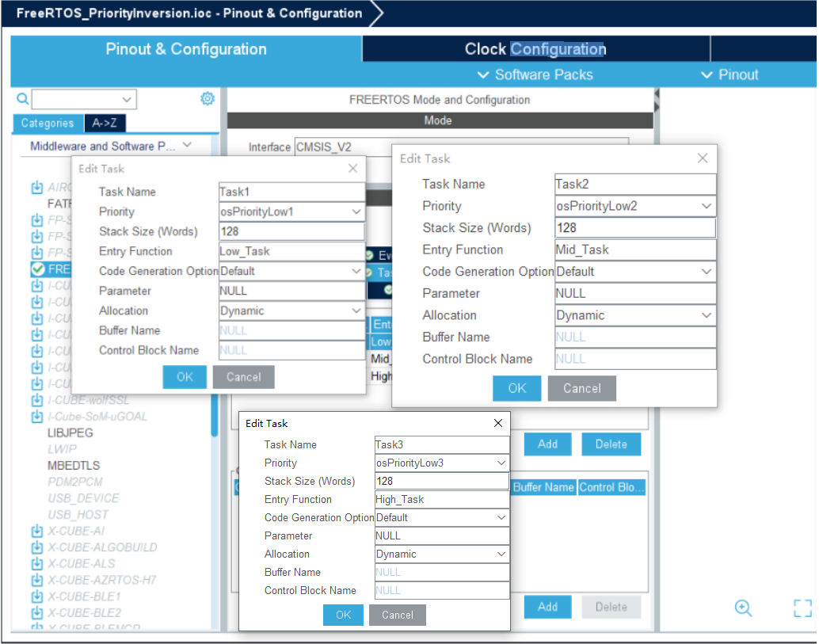Close the Task2 Edit Task dialog
Viewport: 819px width, 644px height.
point(703,158)
